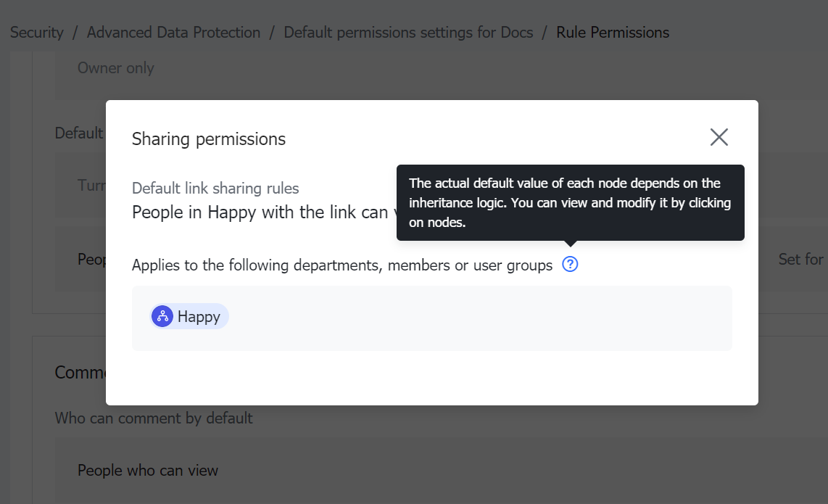Open Default permissions settings for Docs breadcrumb
828x504 pixels.
click(408, 32)
